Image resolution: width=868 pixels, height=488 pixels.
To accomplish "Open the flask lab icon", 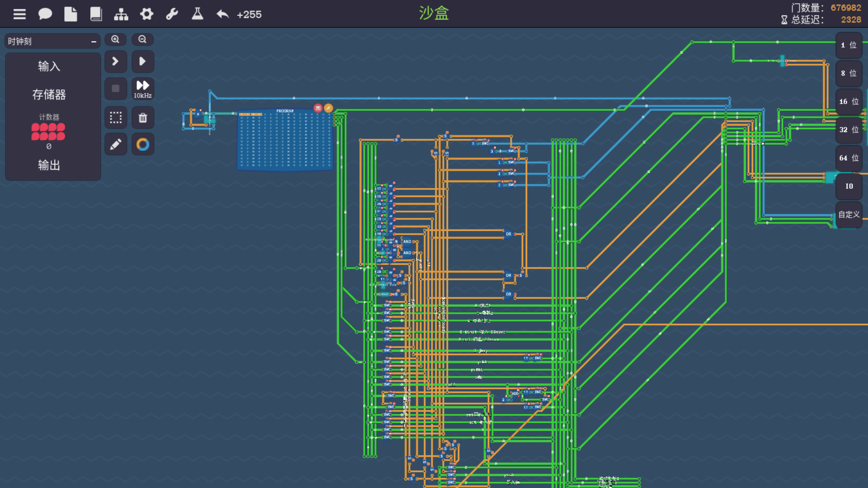I will 197,14.
